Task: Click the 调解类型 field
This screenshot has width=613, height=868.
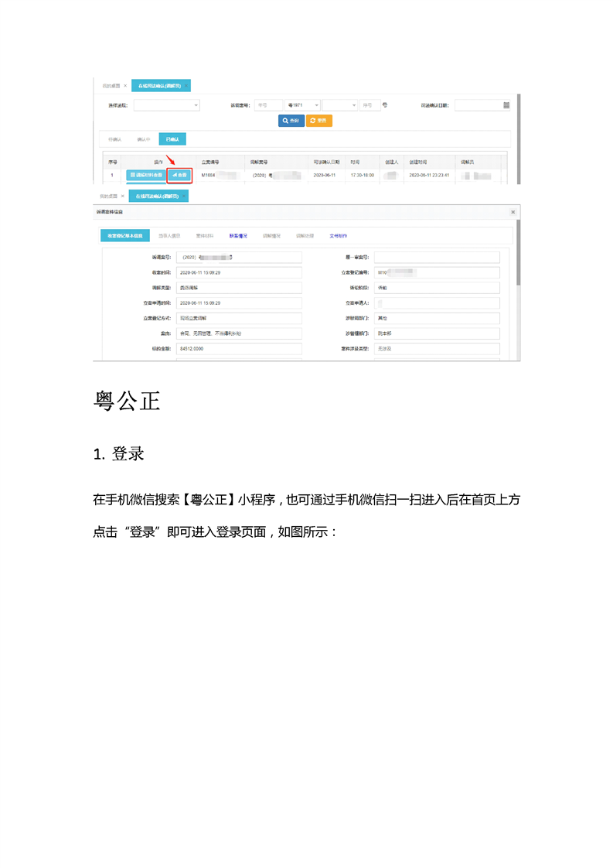Action: [x=239, y=288]
